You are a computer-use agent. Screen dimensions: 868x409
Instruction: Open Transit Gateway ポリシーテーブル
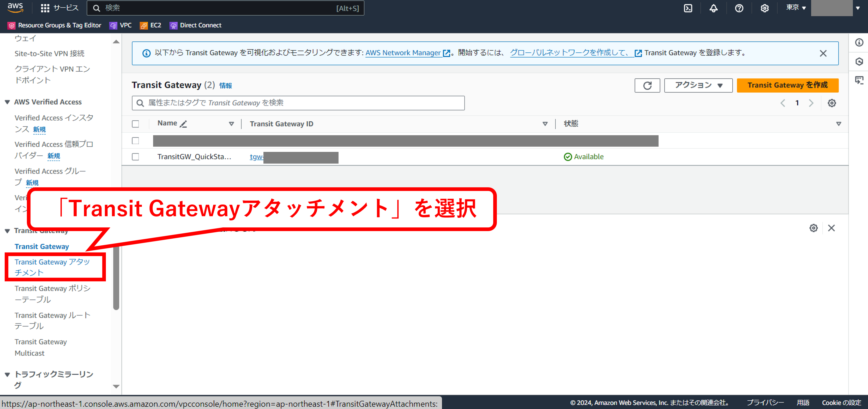[53, 294]
